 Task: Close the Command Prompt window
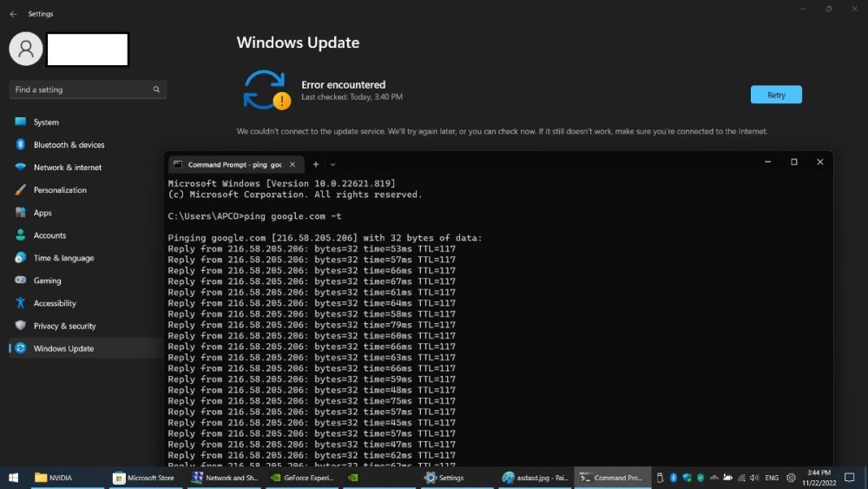click(x=820, y=162)
